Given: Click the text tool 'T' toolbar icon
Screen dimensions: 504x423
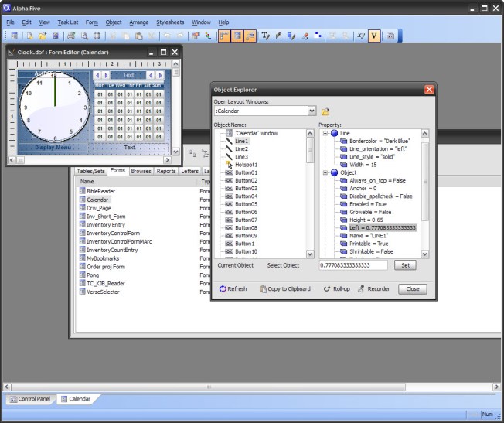Looking at the screenshot, I should click(x=265, y=36).
